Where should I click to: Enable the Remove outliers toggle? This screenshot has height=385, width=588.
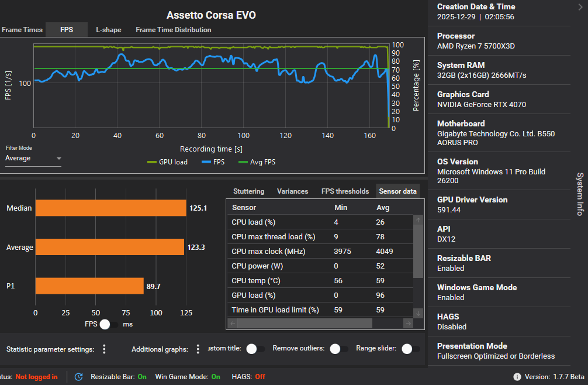click(339, 349)
